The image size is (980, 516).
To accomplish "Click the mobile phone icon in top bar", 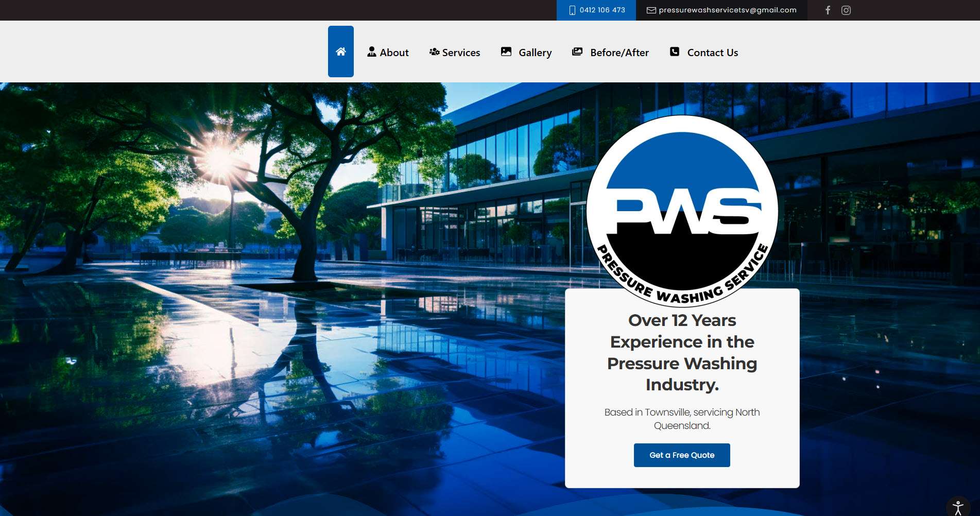I will (572, 10).
